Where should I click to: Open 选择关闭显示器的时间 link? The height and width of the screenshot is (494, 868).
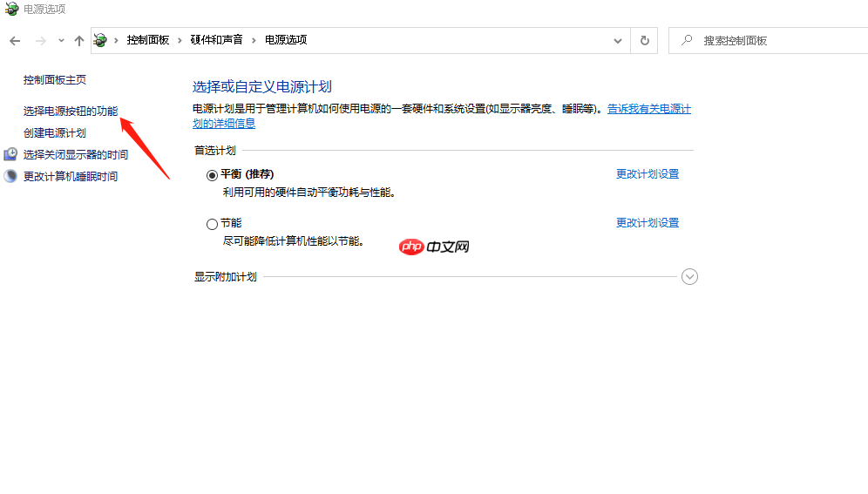pos(76,154)
